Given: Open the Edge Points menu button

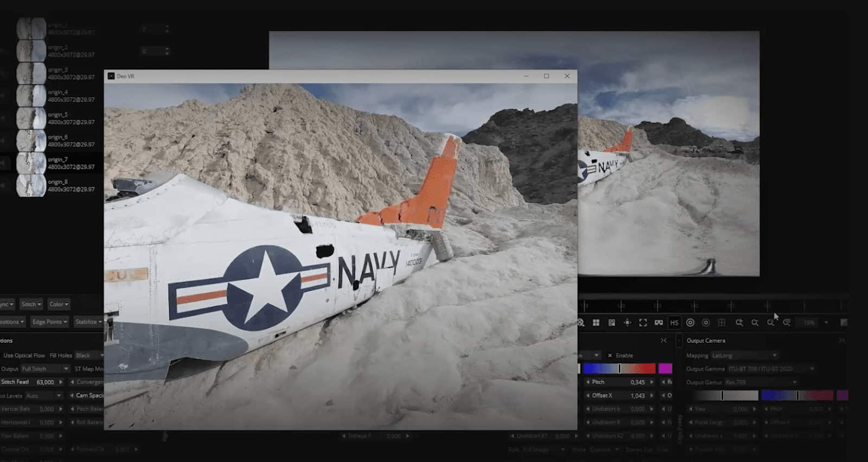Looking at the screenshot, I should click(49, 322).
